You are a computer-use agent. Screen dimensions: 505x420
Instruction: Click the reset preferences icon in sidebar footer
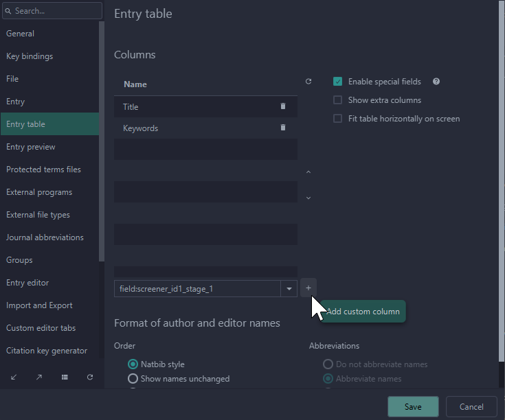[x=90, y=377]
